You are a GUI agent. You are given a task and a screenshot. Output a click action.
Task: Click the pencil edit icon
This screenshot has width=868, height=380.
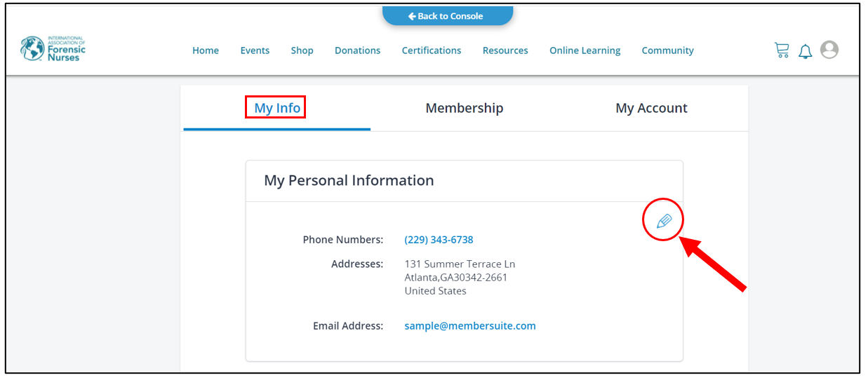click(x=664, y=222)
